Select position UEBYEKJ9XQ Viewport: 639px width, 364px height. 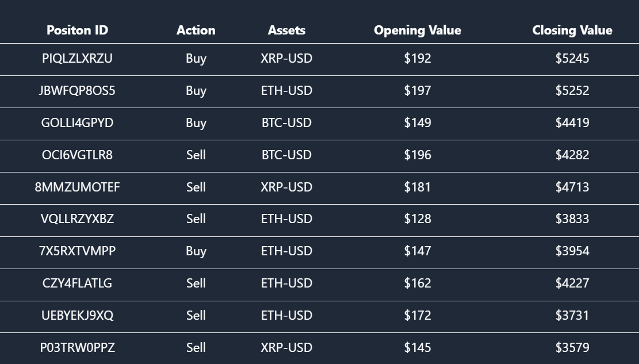[77, 316]
